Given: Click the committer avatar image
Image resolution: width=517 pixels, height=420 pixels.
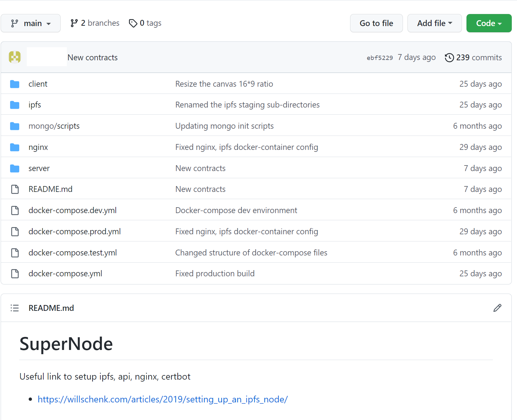Looking at the screenshot, I should (x=15, y=57).
